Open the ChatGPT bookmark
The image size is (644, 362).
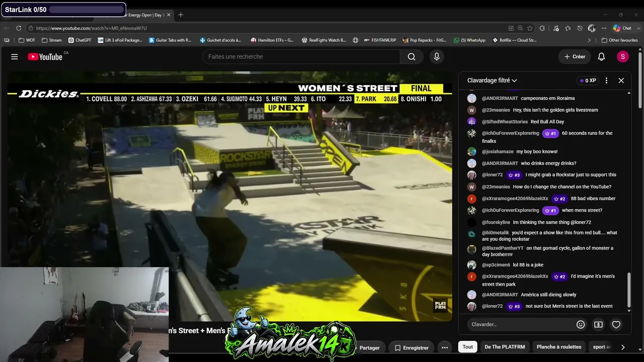pos(79,40)
